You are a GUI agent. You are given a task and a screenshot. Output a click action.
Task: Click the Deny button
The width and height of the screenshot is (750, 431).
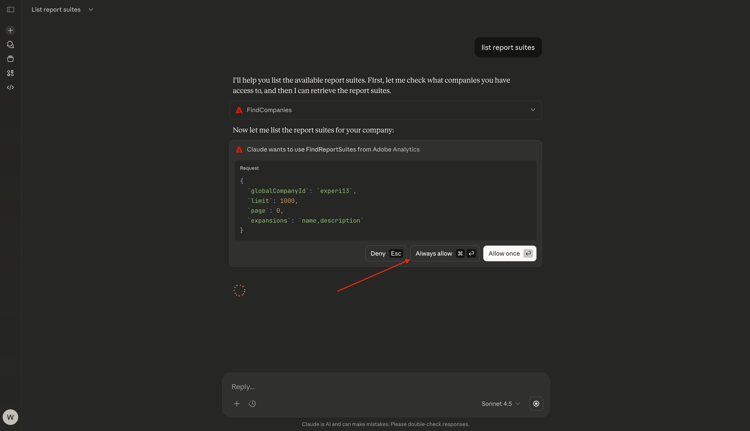386,254
